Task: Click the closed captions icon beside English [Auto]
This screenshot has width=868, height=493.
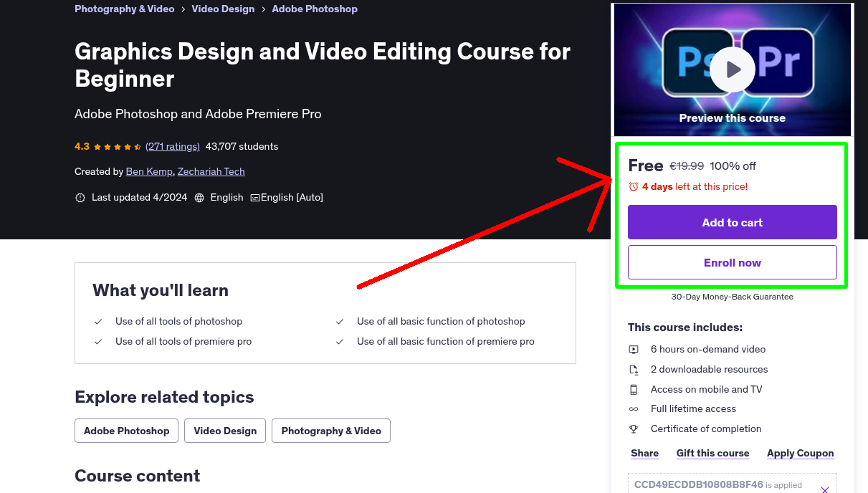Action: tap(255, 198)
